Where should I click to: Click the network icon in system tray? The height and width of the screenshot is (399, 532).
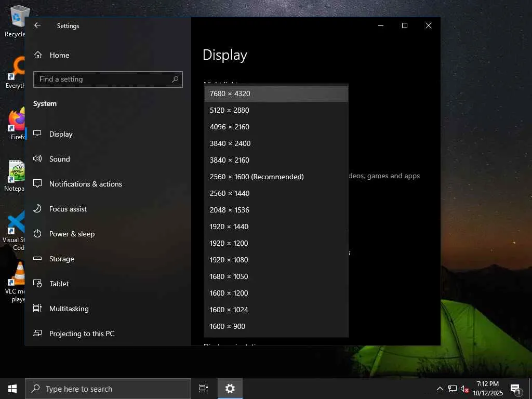[453, 389]
